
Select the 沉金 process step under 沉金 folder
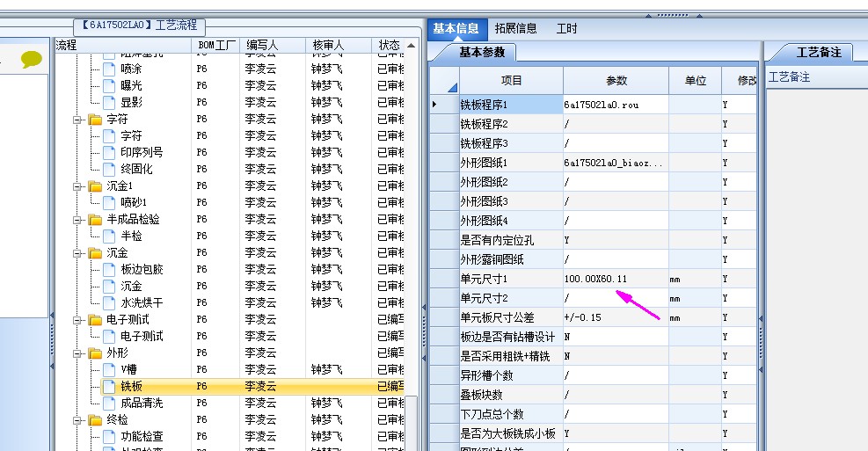[x=131, y=286]
